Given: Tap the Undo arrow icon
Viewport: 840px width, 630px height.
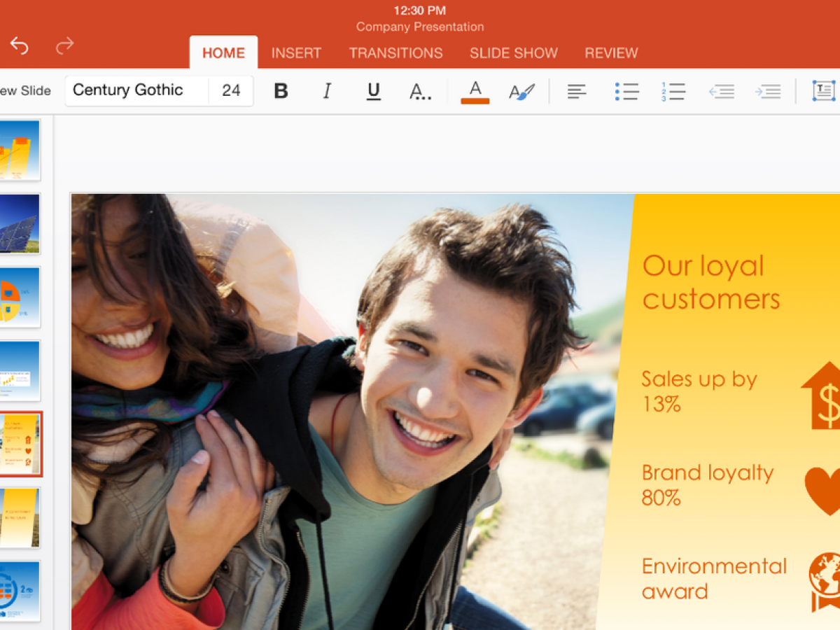Looking at the screenshot, I should tap(20, 46).
